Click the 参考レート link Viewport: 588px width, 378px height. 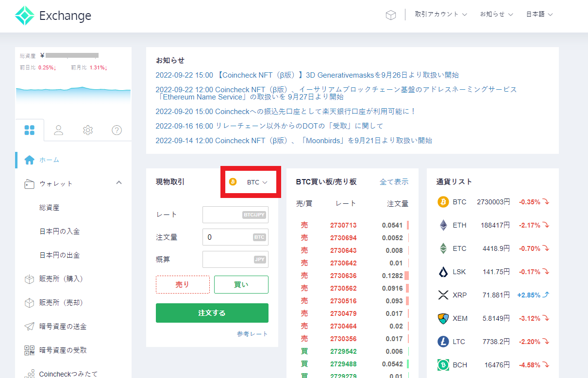(x=252, y=334)
